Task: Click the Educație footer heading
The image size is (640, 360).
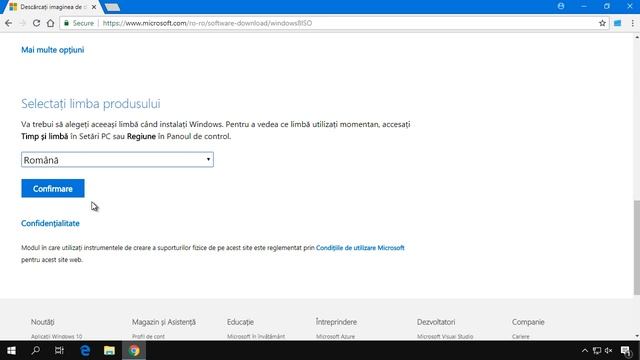Action: click(x=240, y=322)
